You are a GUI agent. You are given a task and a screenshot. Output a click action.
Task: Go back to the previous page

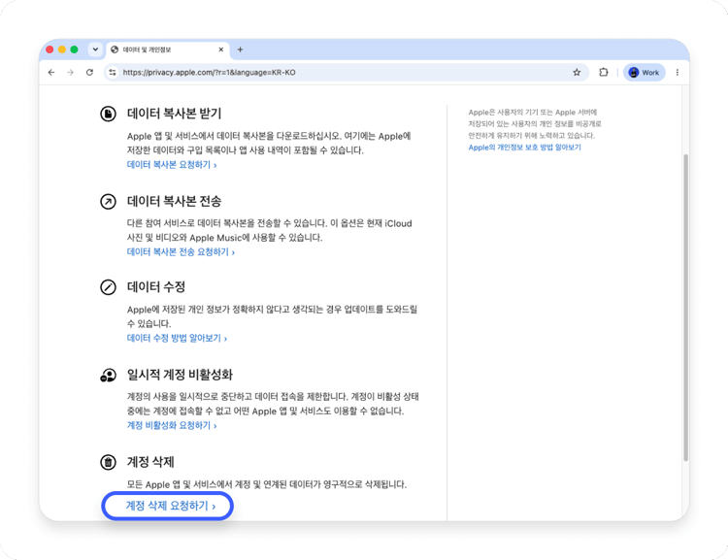(51, 73)
